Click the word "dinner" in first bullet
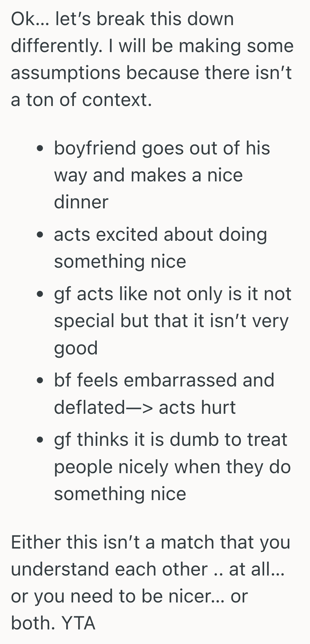310x644 pixels. pos(81,202)
